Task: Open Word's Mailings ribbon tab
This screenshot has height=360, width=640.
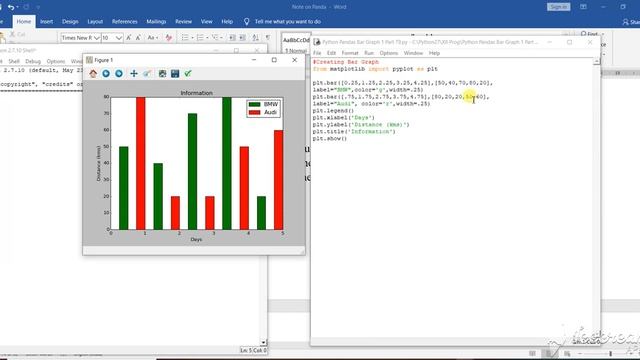Action: click(156, 21)
